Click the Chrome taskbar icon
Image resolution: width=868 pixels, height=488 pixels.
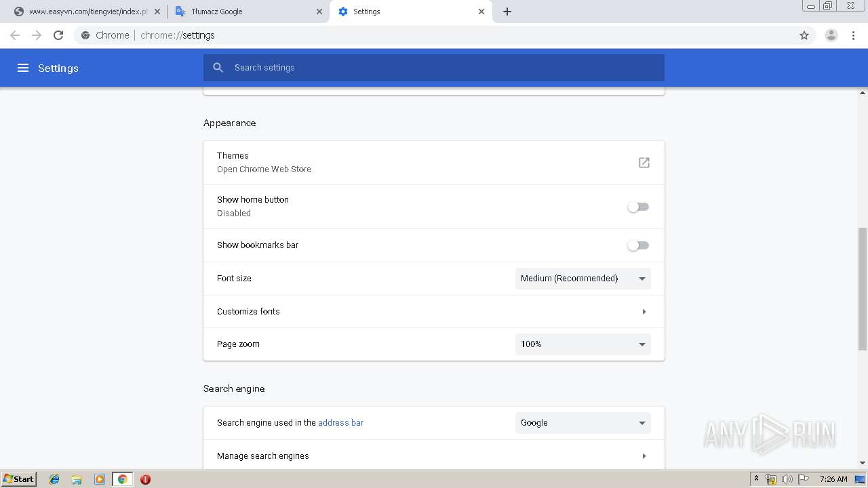[x=123, y=479]
